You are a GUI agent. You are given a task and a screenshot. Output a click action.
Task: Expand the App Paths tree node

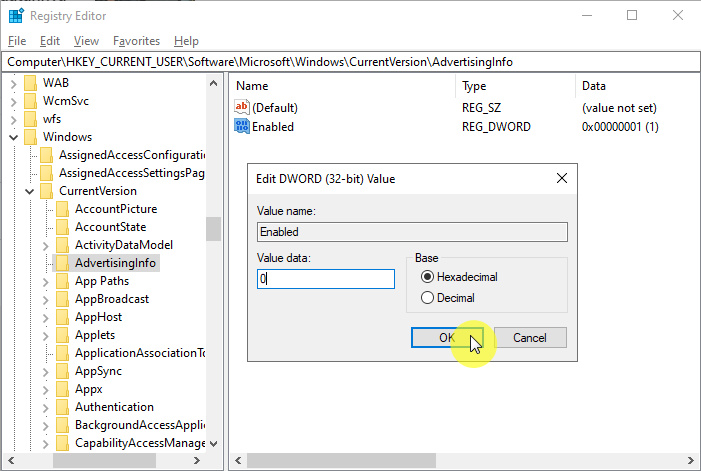coord(46,281)
